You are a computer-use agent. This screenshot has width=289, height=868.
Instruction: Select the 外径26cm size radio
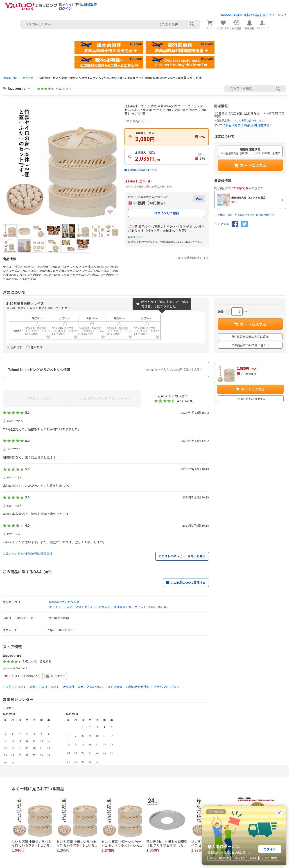119,324
